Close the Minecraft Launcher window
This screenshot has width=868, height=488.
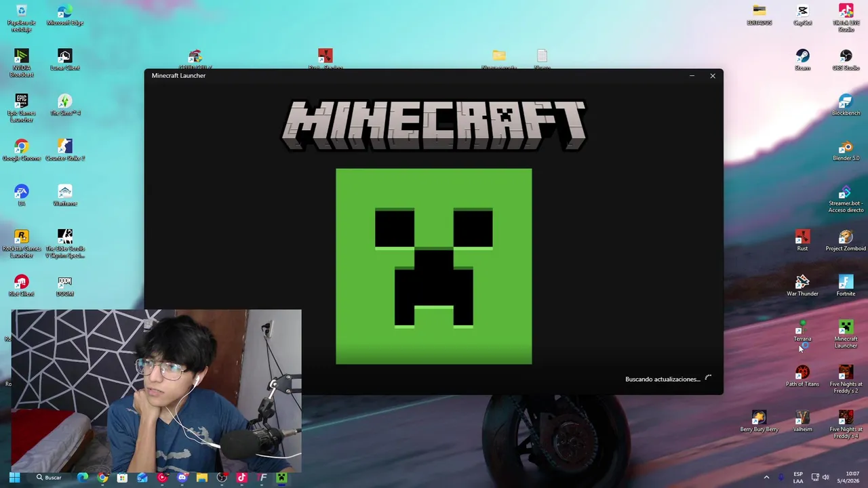tap(713, 76)
